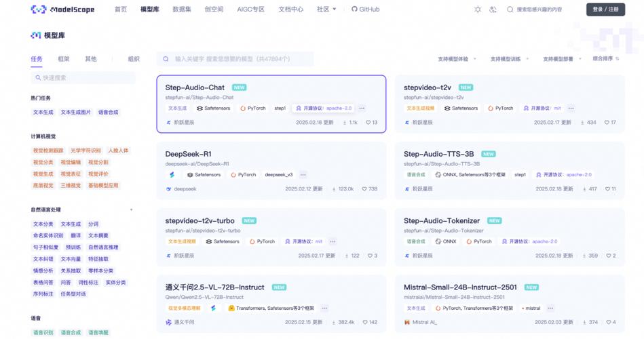Open the Step-Audio-TTS-3B model title
644x339 pixels.
click(x=438, y=154)
